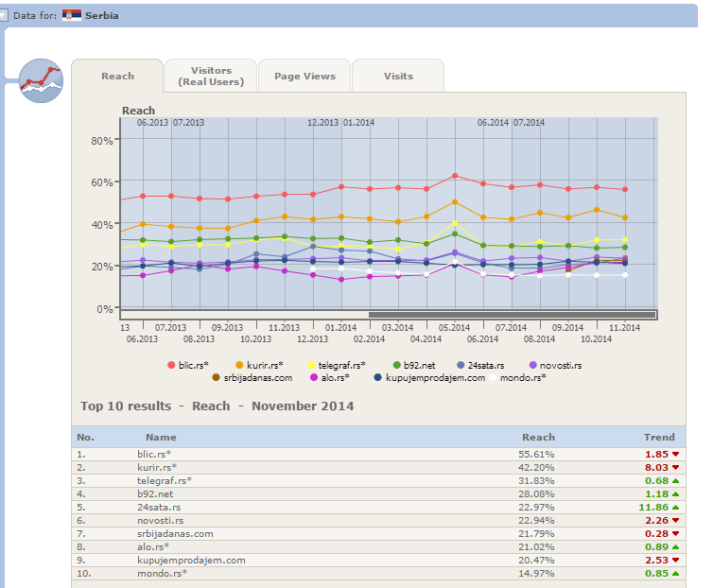The height and width of the screenshot is (588, 713).
Task: Click the blic.rs* peak point at 05.2014
Action: (x=455, y=176)
